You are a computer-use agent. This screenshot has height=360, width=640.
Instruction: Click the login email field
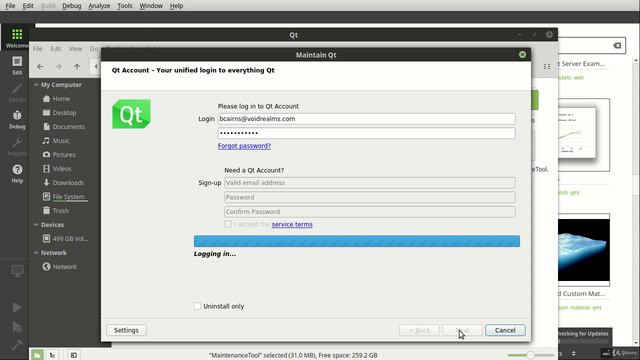[367, 119]
